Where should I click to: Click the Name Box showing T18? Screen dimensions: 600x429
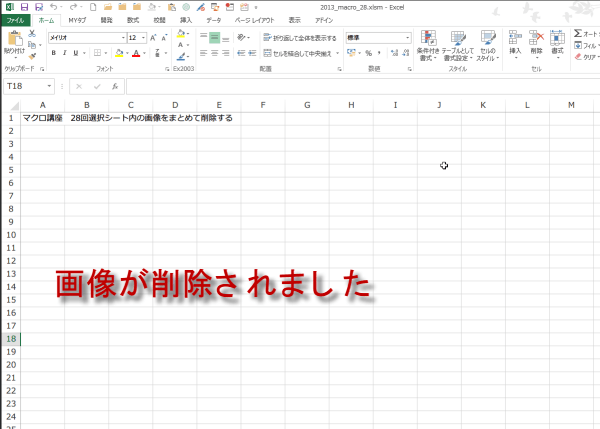coord(24,86)
